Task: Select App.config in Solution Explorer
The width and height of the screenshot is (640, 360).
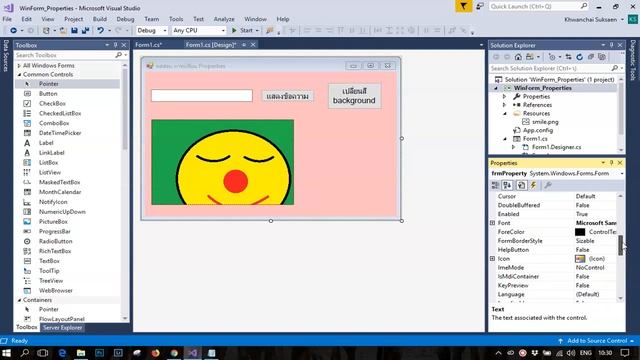Action: 538,130
